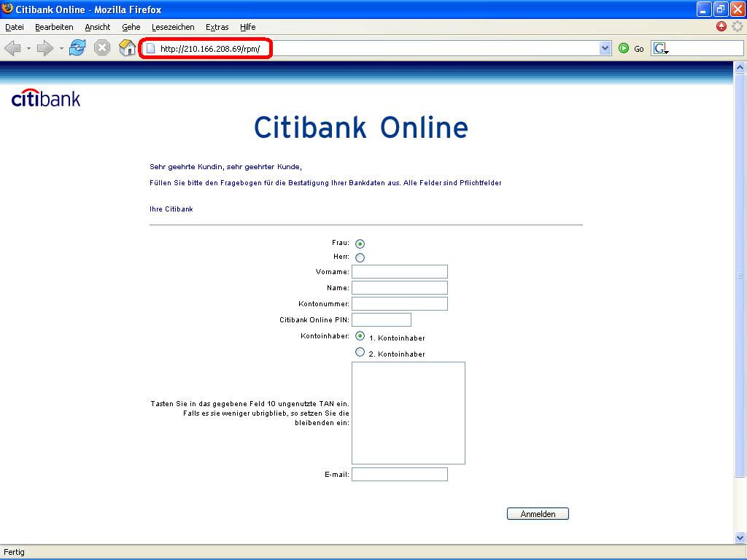Click the vertical scrollbar thumb

coord(740,275)
